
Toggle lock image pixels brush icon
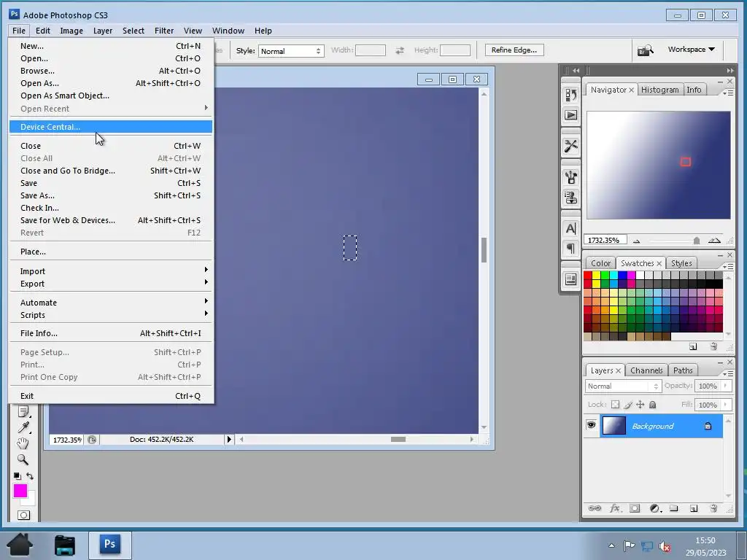pos(628,405)
